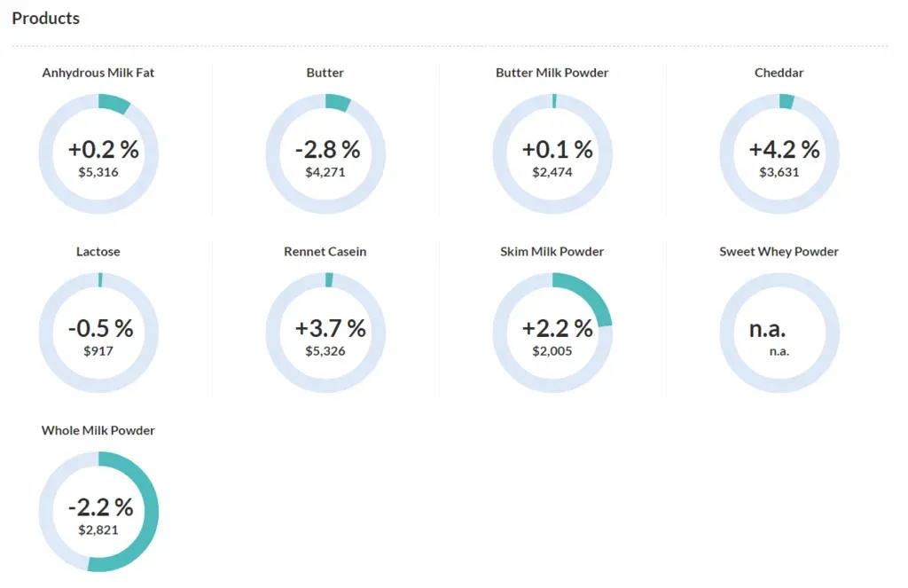Image resolution: width=908 pixels, height=588 pixels.
Task: Click the $2,474 Butter Milk Powder price
Action: (552, 172)
